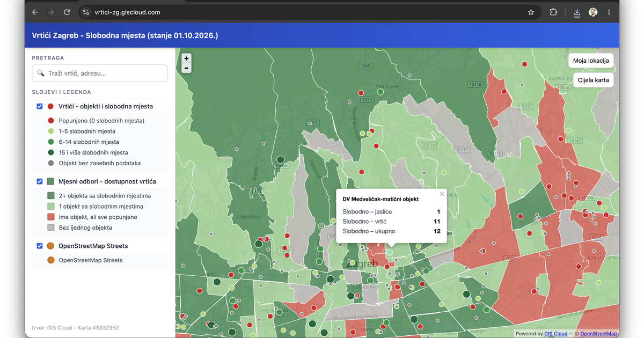
Task: Click the red circle icon of the Vrtići layer heading
Action: 51,106
